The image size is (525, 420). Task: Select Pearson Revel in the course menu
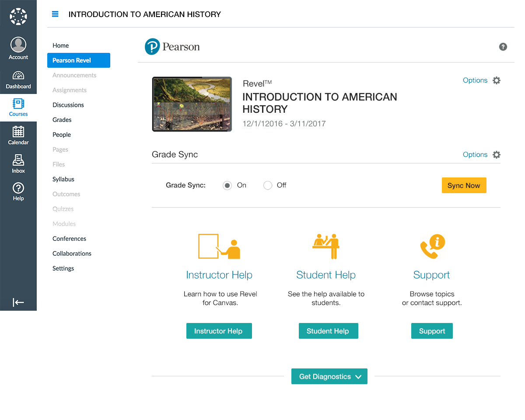tap(79, 60)
